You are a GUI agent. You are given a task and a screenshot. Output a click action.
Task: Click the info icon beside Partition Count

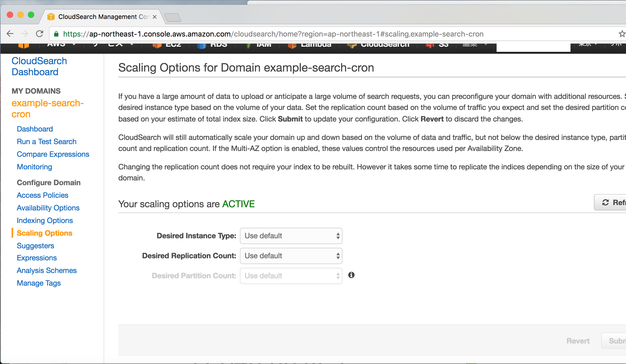tap(351, 275)
